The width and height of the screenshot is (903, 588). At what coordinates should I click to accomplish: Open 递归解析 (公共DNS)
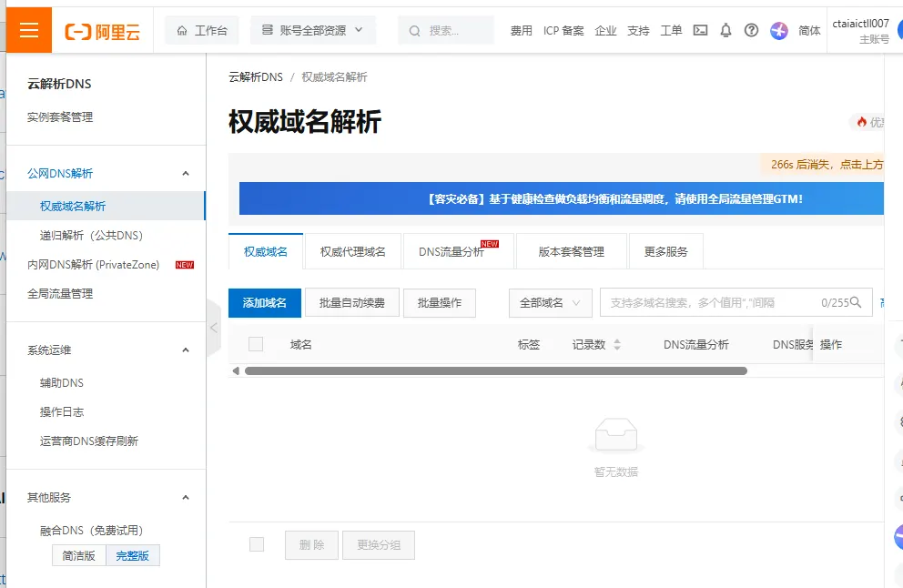coord(91,236)
